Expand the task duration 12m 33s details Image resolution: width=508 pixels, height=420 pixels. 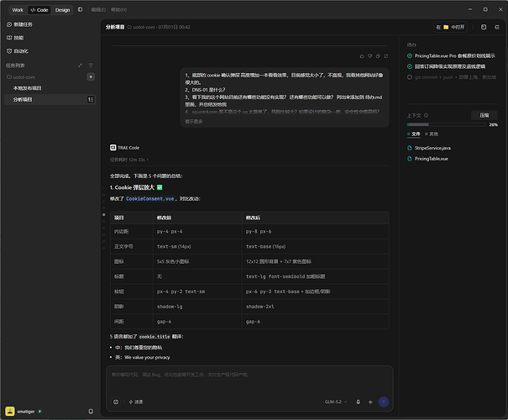[x=129, y=160]
